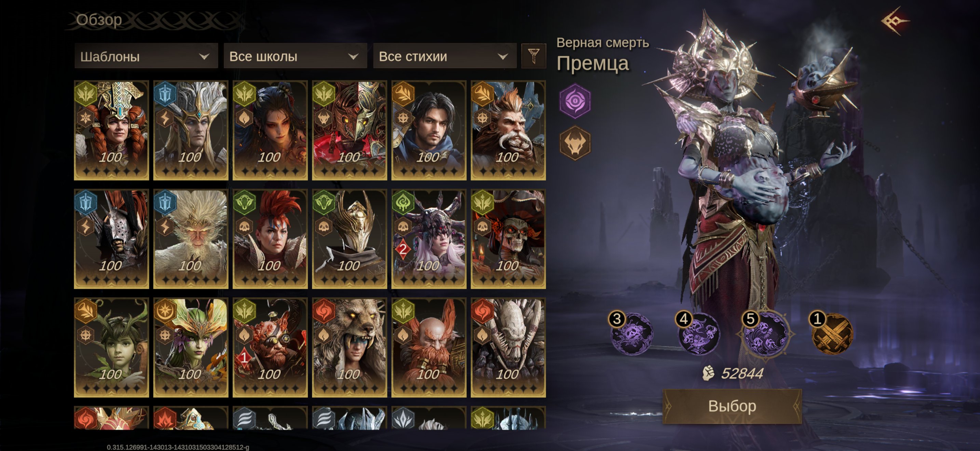Viewport: 980px width, 451px height.
Task: Select the orange beast-head class hexagon icon
Action: 575,143
